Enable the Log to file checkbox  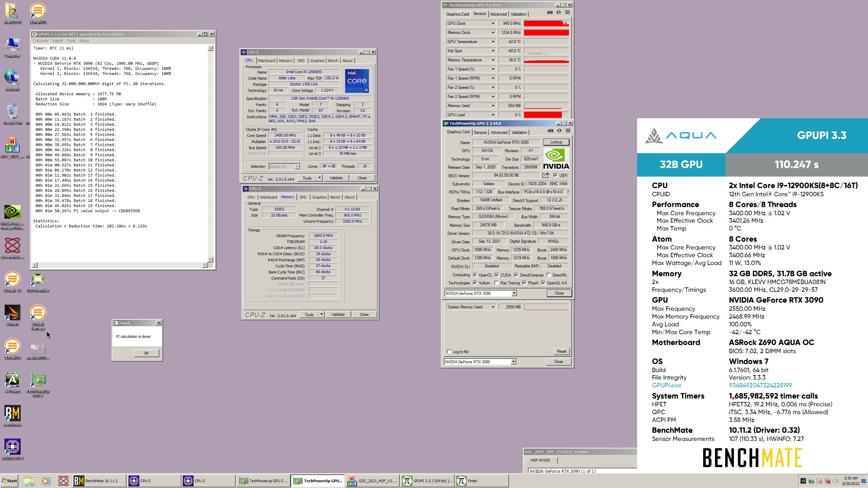pos(449,352)
